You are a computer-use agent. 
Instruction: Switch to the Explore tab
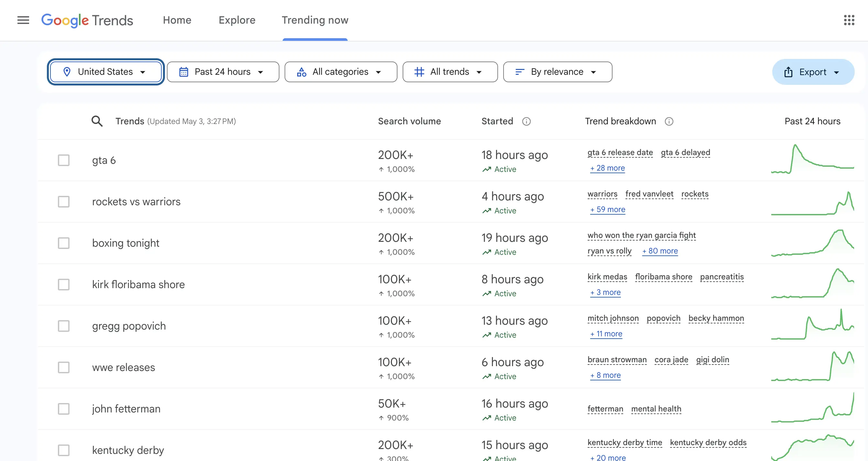click(x=237, y=20)
